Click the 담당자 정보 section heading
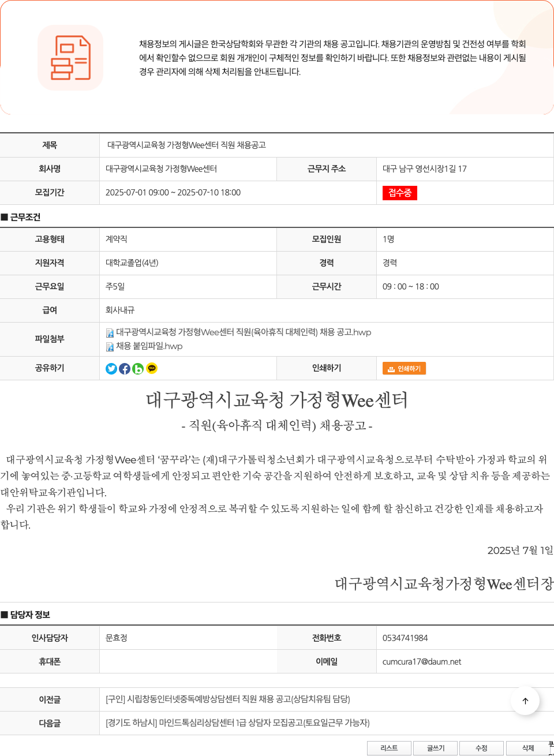 pos(26,615)
